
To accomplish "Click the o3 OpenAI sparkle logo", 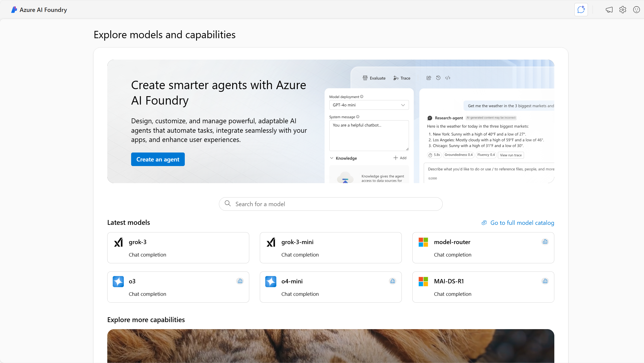I will tap(118, 281).
